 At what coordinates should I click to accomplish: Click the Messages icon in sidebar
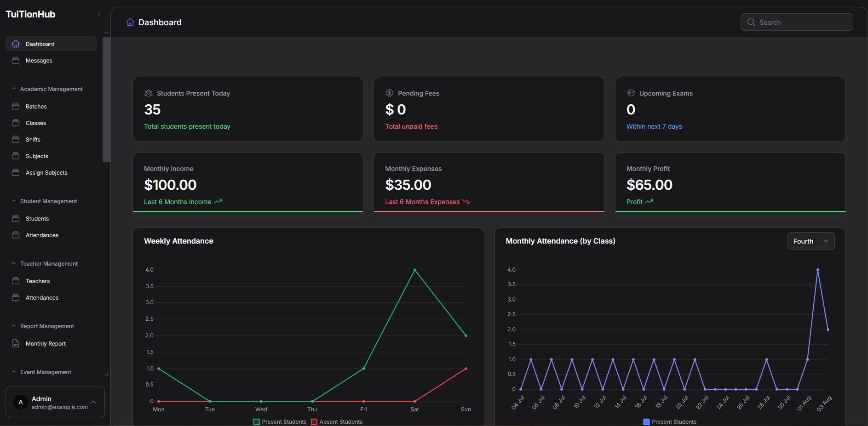pos(16,60)
